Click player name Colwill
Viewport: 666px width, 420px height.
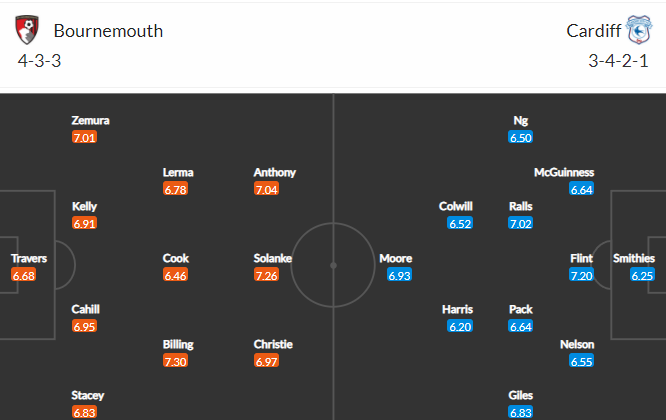point(455,206)
